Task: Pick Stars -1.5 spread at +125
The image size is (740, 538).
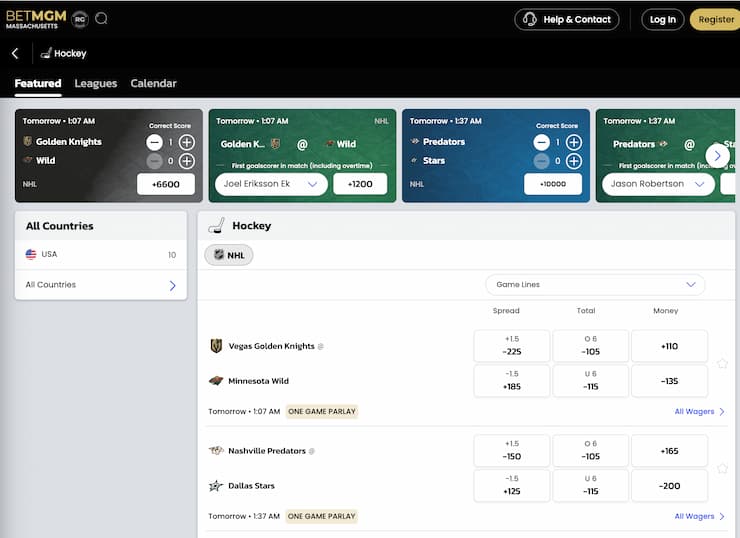Action: coord(512,486)
